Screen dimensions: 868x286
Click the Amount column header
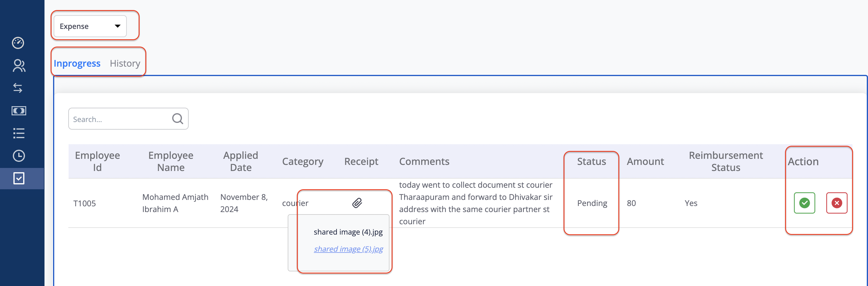(x=645, y=162)
